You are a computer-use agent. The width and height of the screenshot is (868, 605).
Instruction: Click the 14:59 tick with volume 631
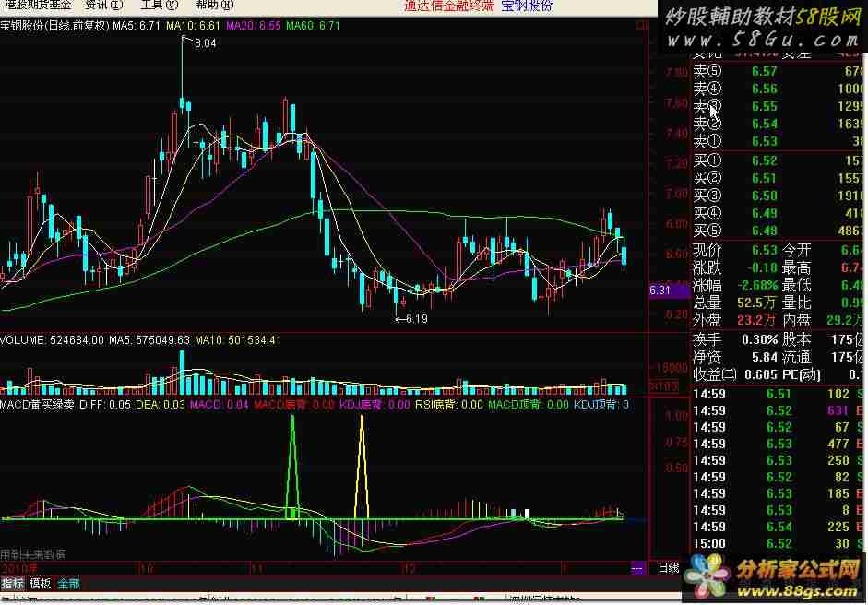tap(778, 410)
